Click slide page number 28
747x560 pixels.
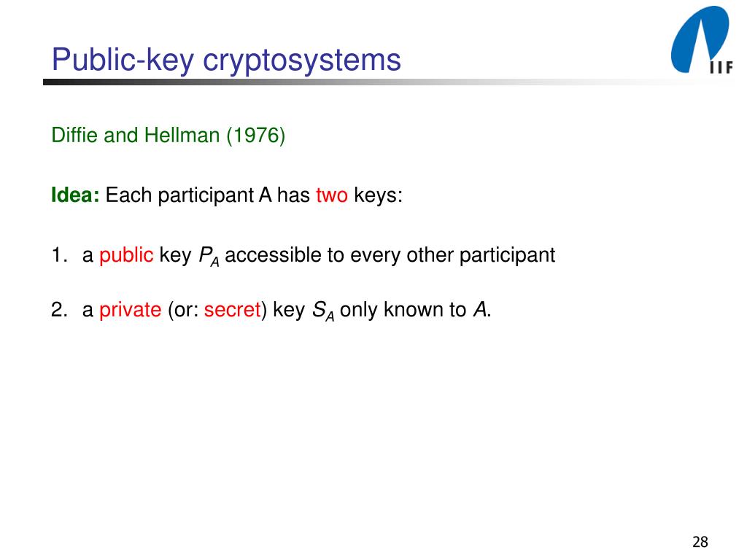coord(700,542)
